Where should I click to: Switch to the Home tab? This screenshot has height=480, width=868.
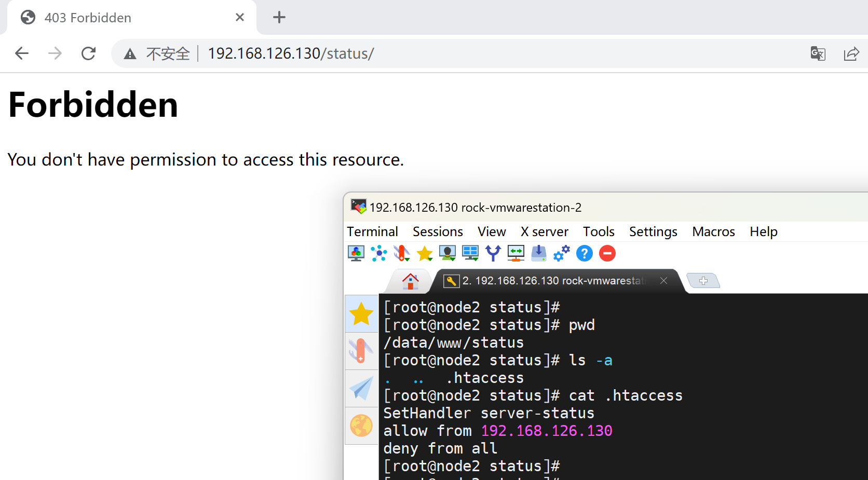click(410, 281)
